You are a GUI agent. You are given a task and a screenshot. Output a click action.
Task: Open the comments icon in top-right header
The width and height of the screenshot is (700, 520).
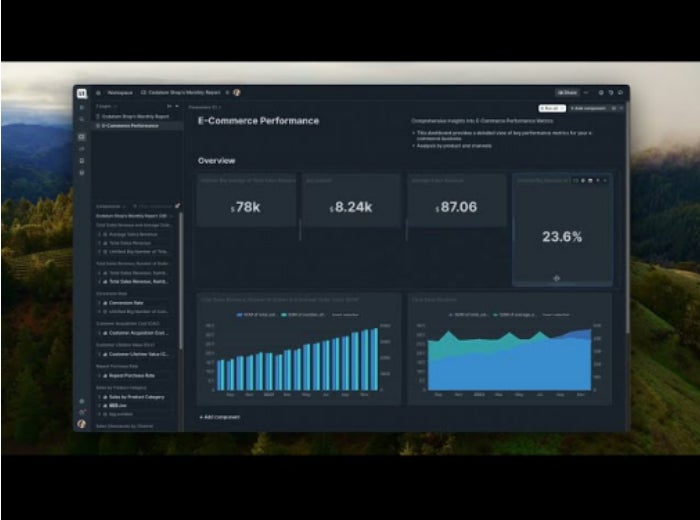click(621, 92)
